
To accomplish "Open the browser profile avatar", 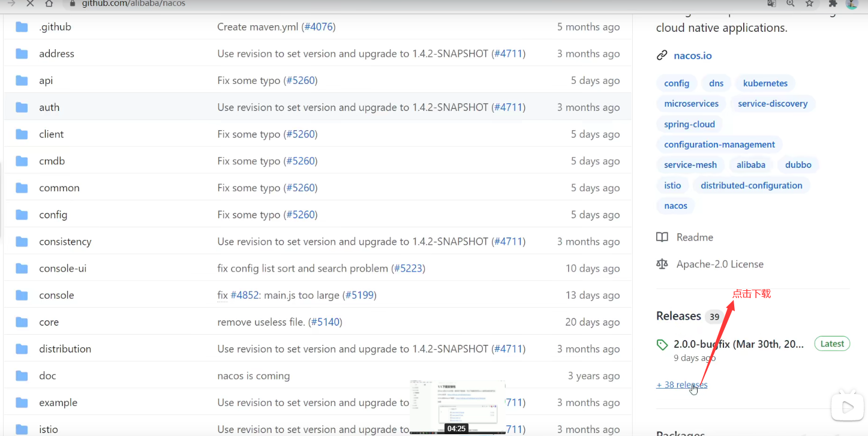I will click(x=852, y=4).
